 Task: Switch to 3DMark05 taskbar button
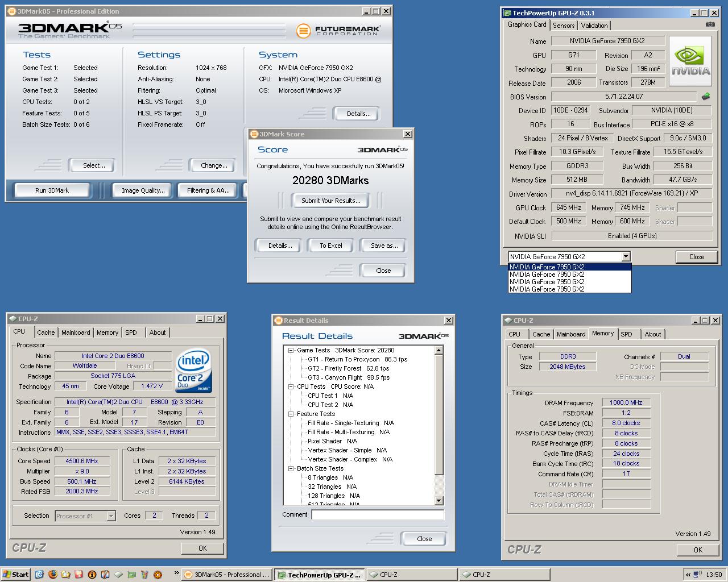(227, 575)
